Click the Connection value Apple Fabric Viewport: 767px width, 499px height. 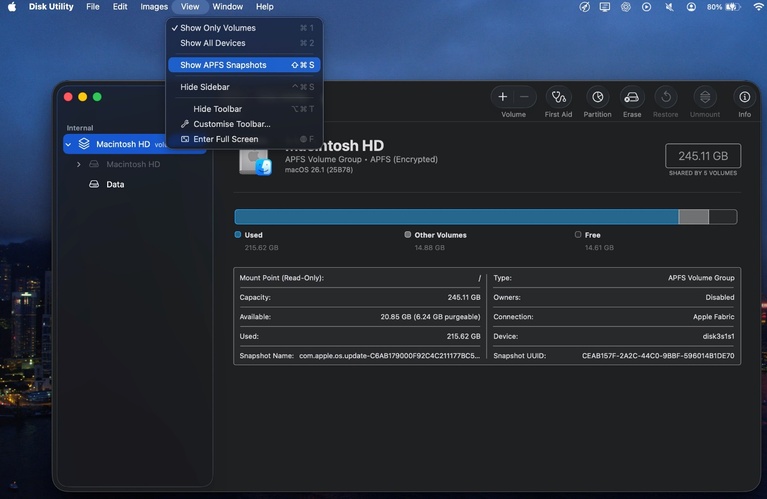pyautogui.click(x=713, y=317)
